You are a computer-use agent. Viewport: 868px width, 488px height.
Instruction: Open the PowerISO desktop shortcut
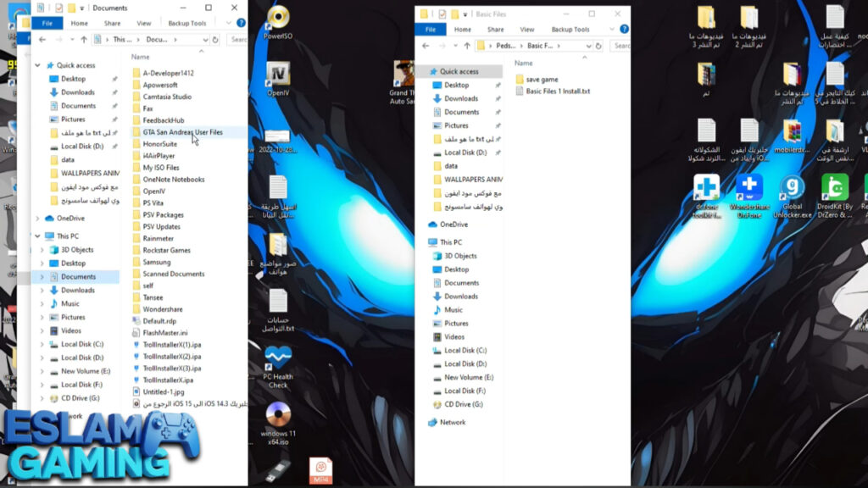278,19
